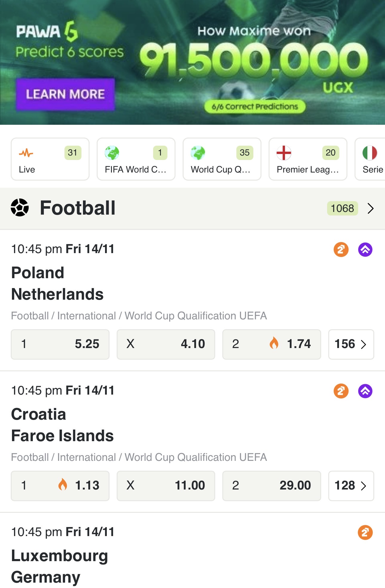Image resolution: width=385 pixels, height=588 pixels.
Task: Open the FIFA World Cup tab
Action: click(136, 159)
